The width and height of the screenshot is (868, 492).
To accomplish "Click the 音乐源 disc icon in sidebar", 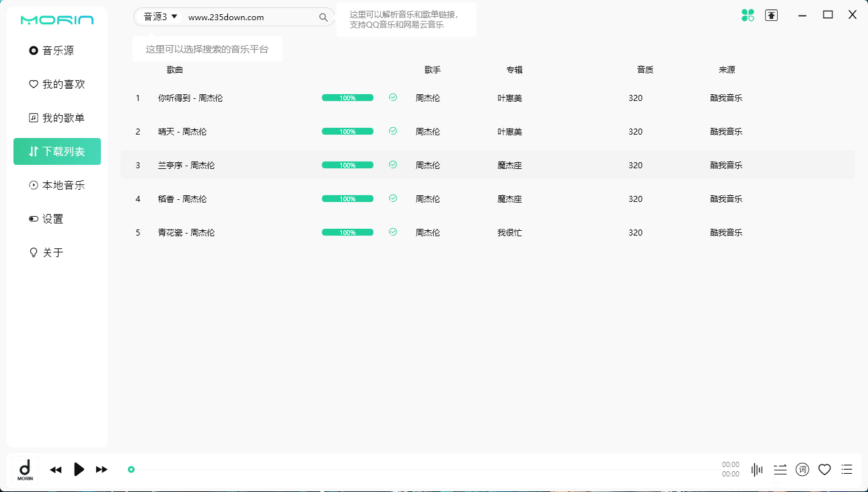I will pyautogui.click(x=34, y=50).
